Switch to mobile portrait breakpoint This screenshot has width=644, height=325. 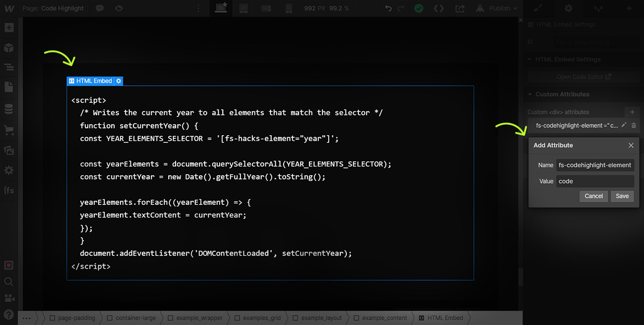289,8
